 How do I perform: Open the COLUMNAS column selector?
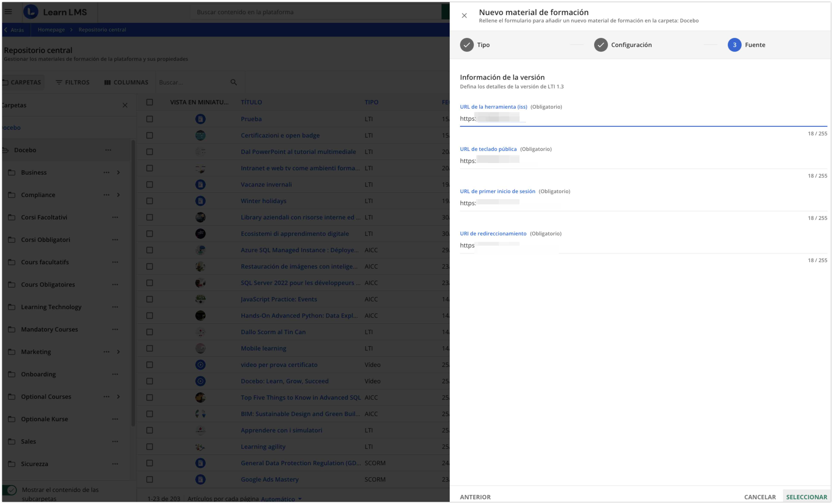click(126, 82)
